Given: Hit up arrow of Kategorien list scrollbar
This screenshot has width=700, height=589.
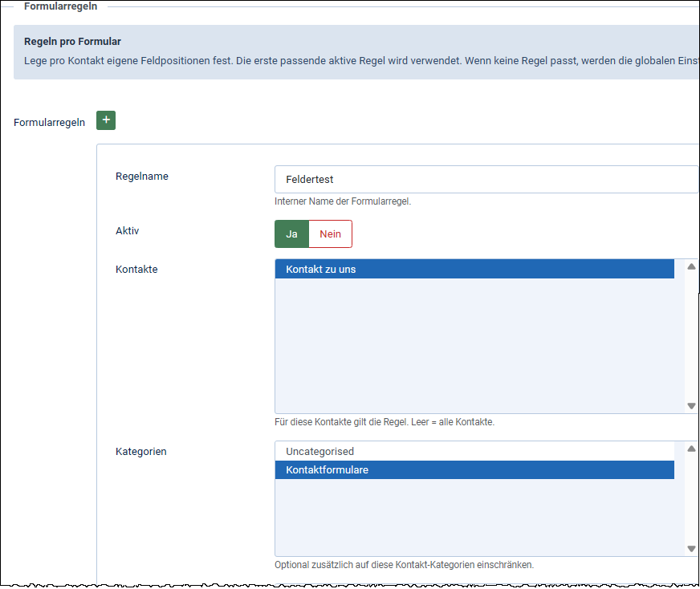Looking at the screenshot, I should [691, 449].
